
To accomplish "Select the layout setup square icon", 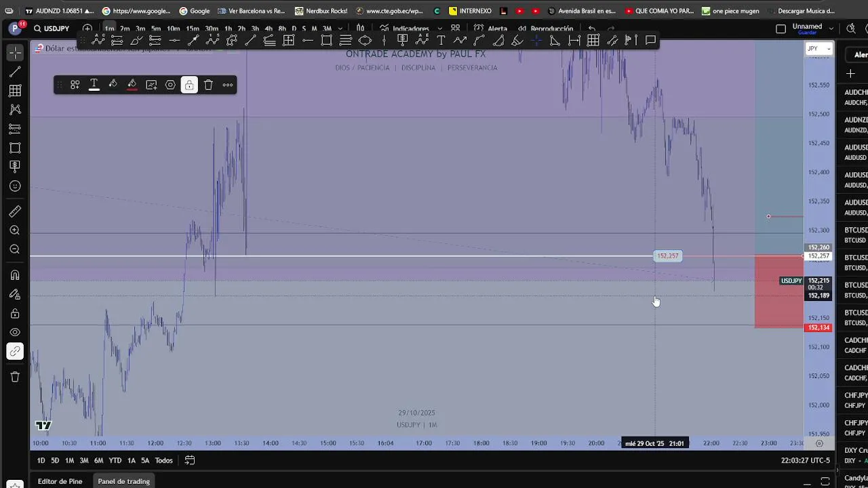I will click(x=781, y=28).
